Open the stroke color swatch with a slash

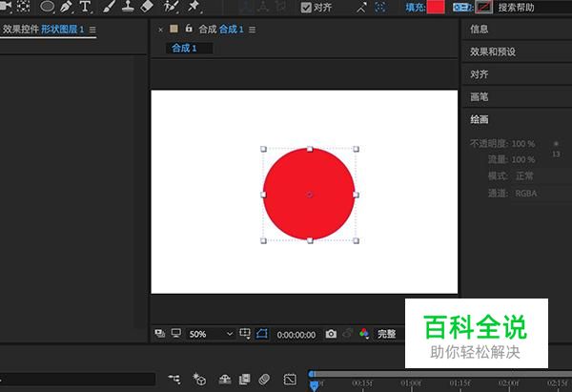483,7
